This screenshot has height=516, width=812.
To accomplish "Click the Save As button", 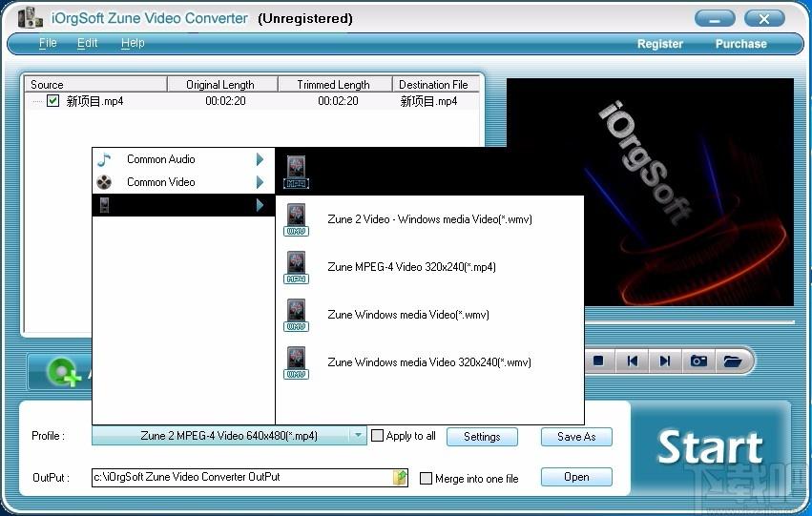I will coord(576,437).
